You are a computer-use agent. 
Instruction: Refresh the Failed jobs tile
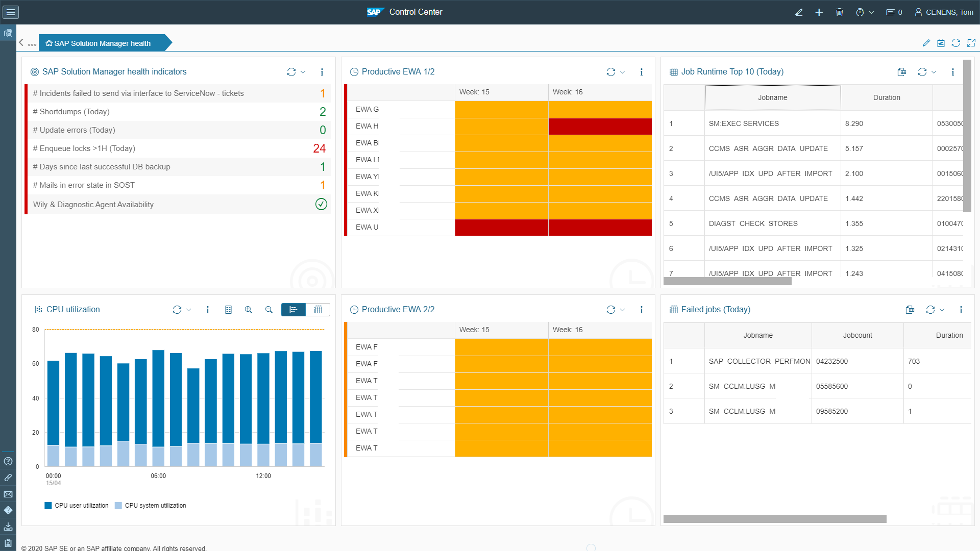930,310
